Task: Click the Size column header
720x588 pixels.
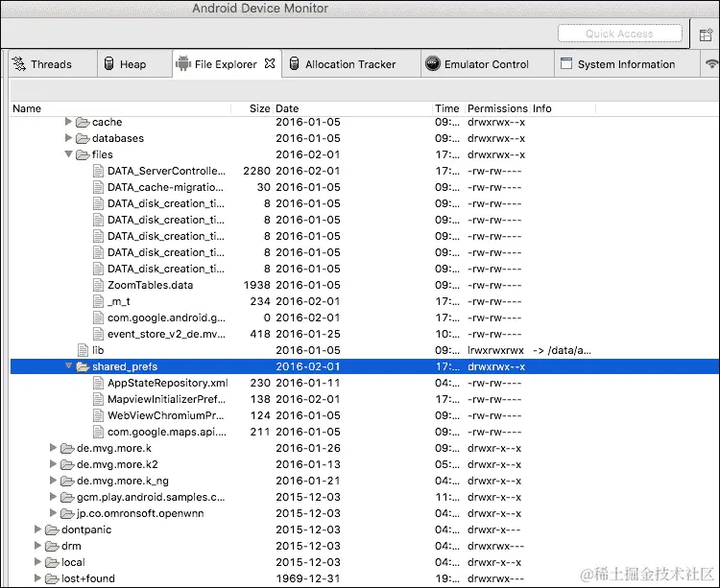Action: click(252, 108)
